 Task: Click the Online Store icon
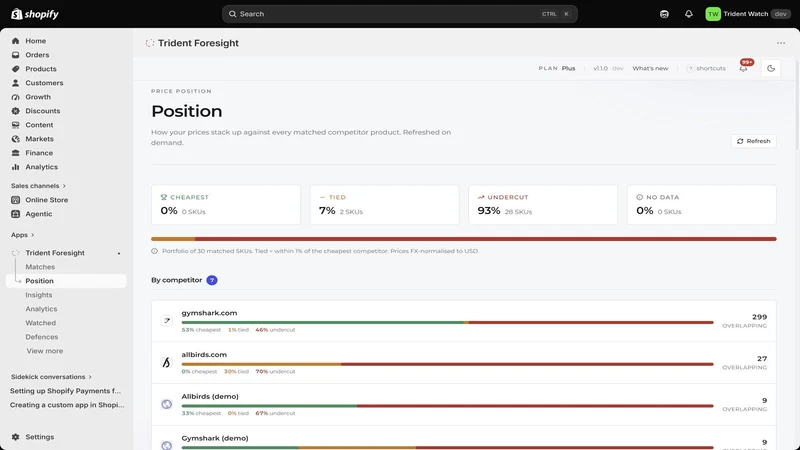(x=15, y=200)
